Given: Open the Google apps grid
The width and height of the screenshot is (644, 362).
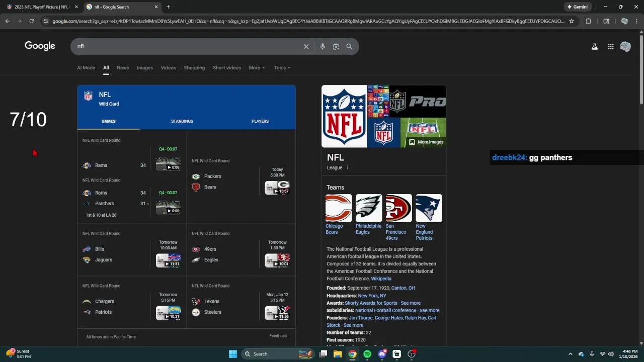Looking at the screenshot, I should [x=610, y=47].
